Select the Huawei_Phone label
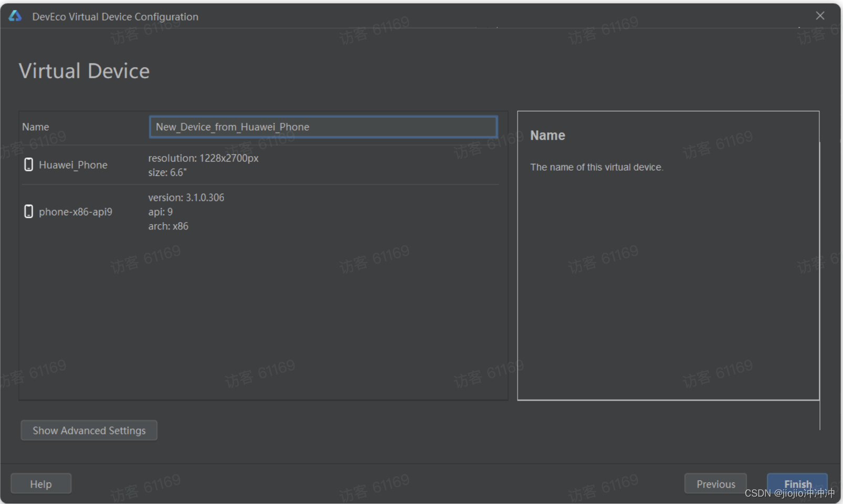This screenshot has height=504, width=843. [x=73, y=165]
